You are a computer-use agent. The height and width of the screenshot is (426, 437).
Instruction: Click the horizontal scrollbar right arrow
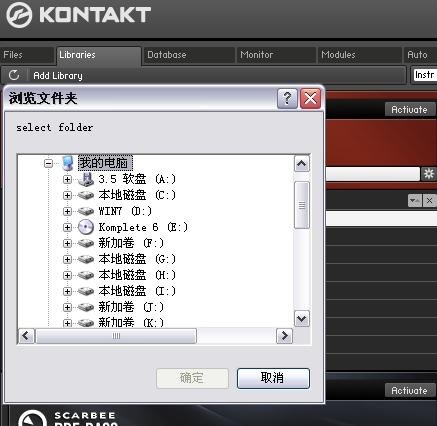click(284, 336)
